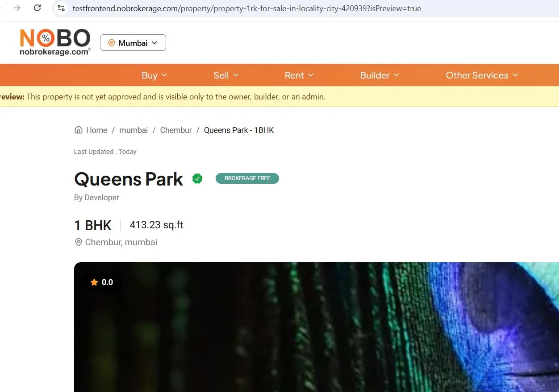This screenshot has width=559, height=392.
Task: Expand the Buy menu
Action: coord(154,75)
